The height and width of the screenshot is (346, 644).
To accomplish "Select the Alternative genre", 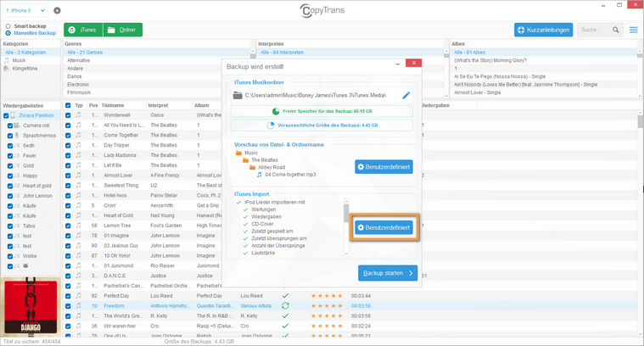I will tap(78, 60).
